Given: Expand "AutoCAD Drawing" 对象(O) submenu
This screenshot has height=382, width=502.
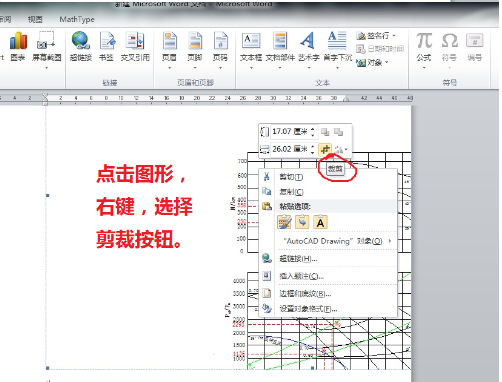Looking at the screenshot, I should [328, 241].
